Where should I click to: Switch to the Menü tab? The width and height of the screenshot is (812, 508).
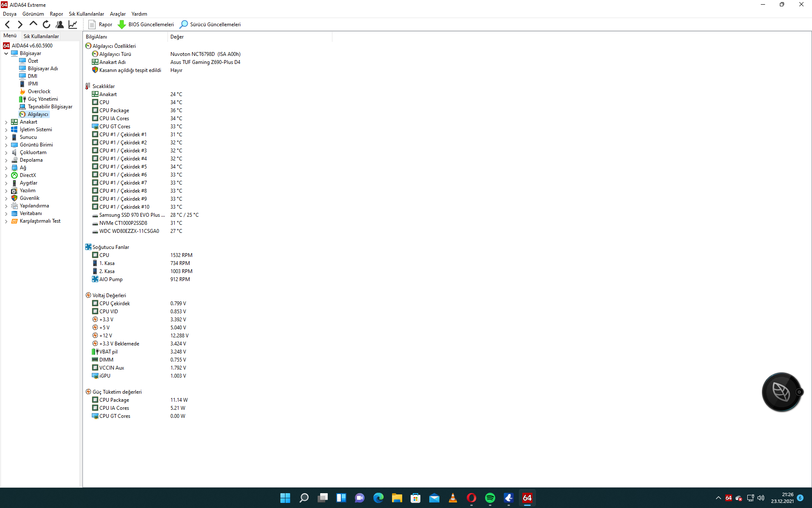[10, 36]
